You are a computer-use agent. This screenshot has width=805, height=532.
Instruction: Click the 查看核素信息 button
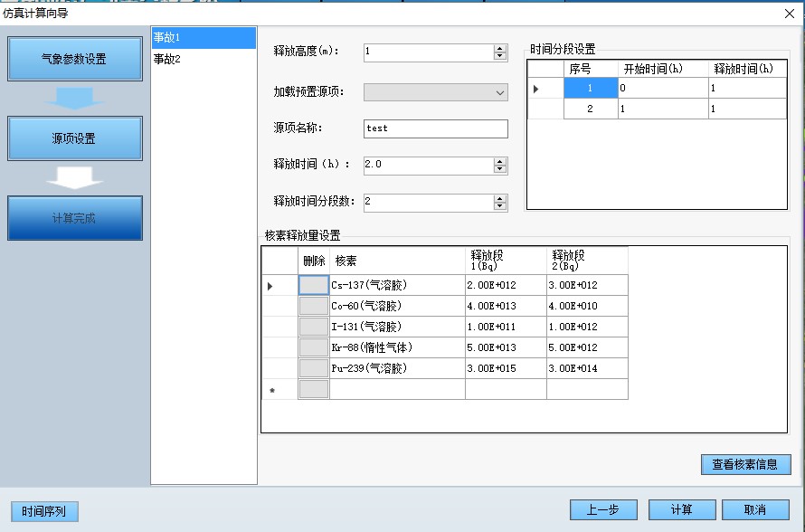pos(745,464)
